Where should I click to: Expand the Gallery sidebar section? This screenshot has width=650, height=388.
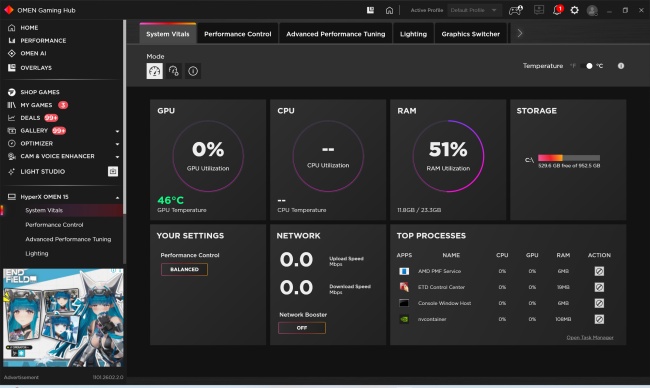(117, 131)
